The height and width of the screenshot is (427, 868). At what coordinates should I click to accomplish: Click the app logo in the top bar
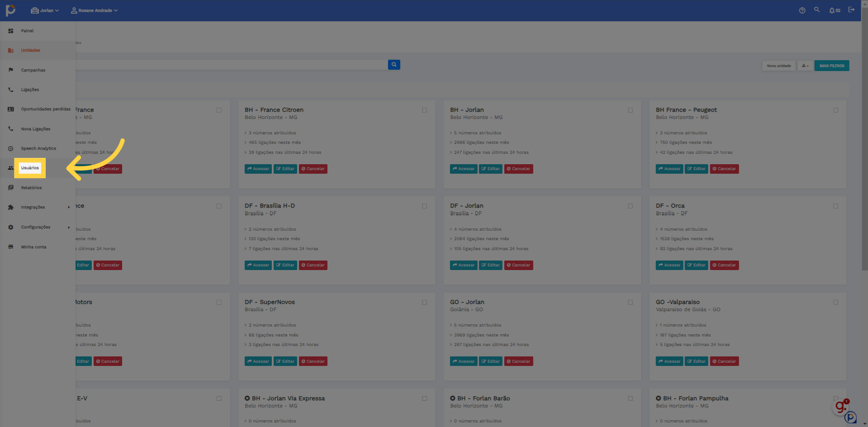click(x=10, y=10)
